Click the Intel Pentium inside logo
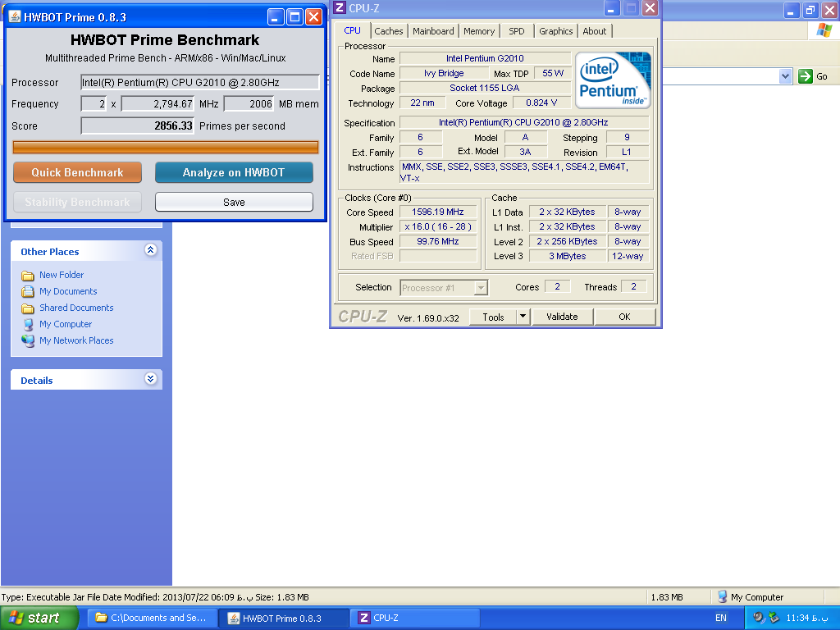840x630 pixels. pyautogui.click(x=613, y=80)
